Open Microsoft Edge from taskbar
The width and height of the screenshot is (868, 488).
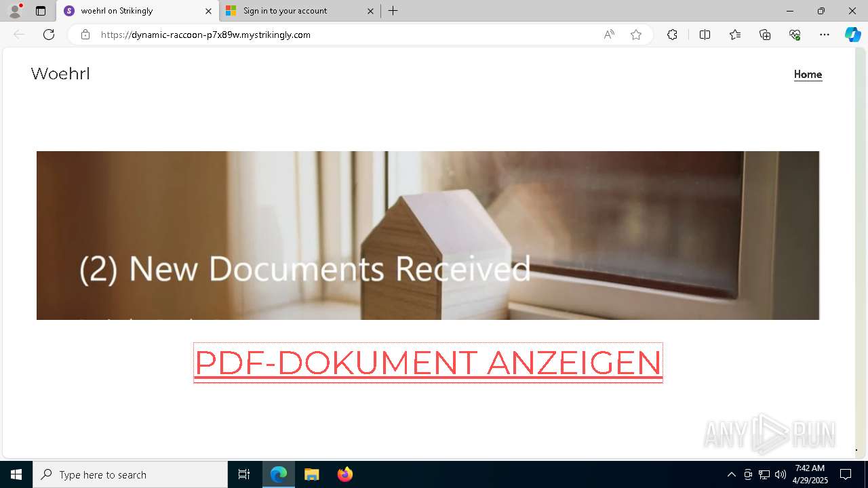pyautogui.click(x=279, y=474)
